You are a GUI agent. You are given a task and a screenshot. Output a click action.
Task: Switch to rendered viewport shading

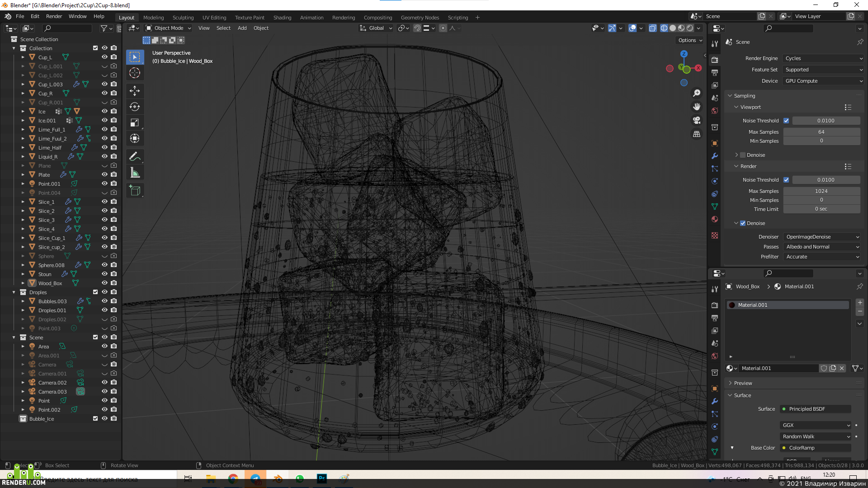690,28
